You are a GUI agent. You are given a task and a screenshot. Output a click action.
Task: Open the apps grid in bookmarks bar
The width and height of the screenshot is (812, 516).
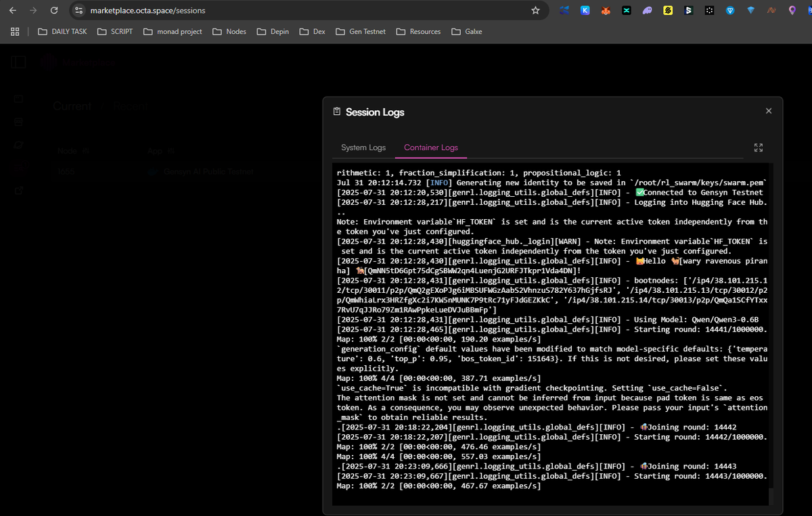(x=15, y=31)
